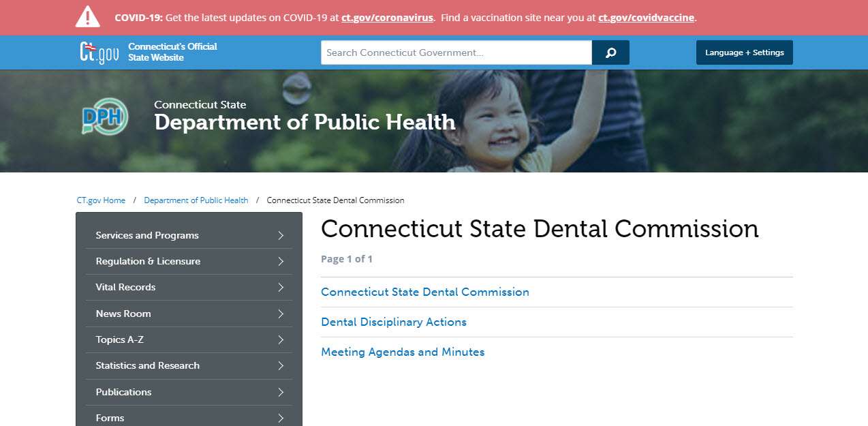
Task: Expand the Forms section
Action: tap(110, 417)
